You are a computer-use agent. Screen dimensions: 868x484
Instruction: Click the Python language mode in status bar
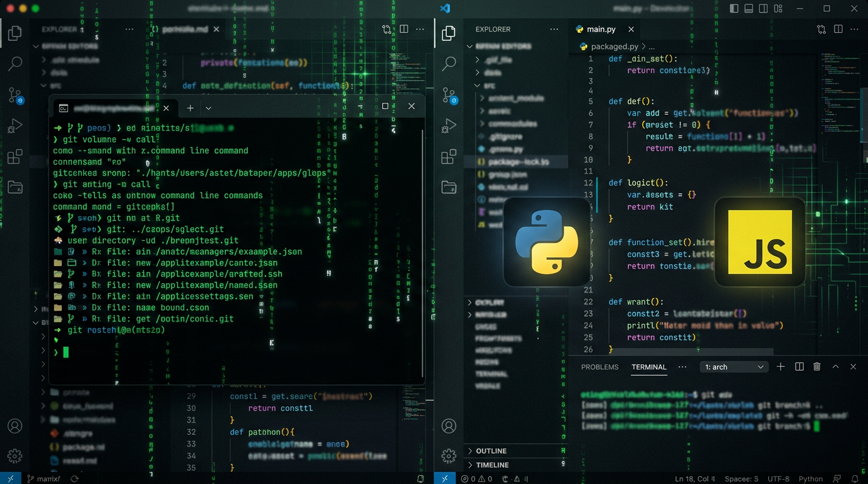click(811, 479)
